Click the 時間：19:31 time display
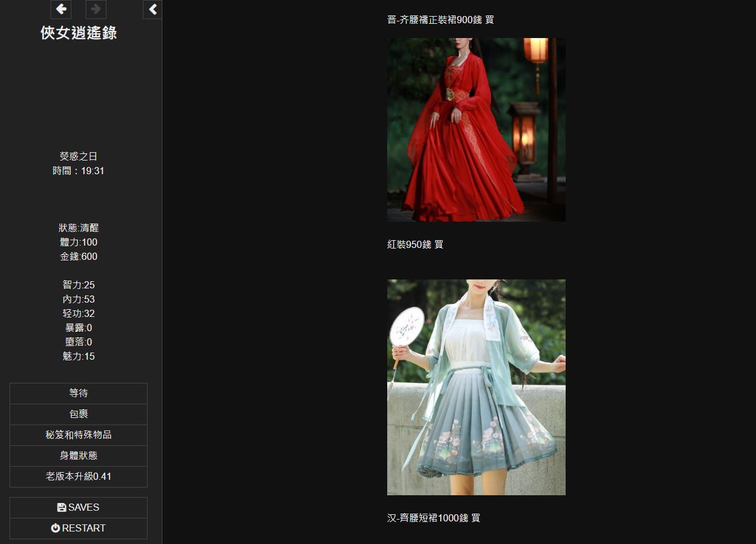Image resolution: width=756 pixels, height=544 pixels. (x=79, y=171)
